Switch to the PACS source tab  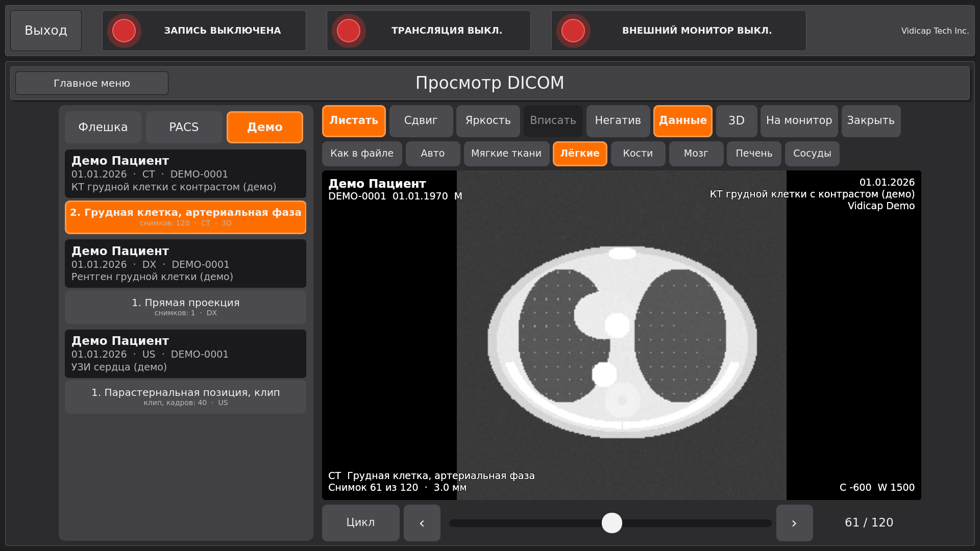[184, 127]
